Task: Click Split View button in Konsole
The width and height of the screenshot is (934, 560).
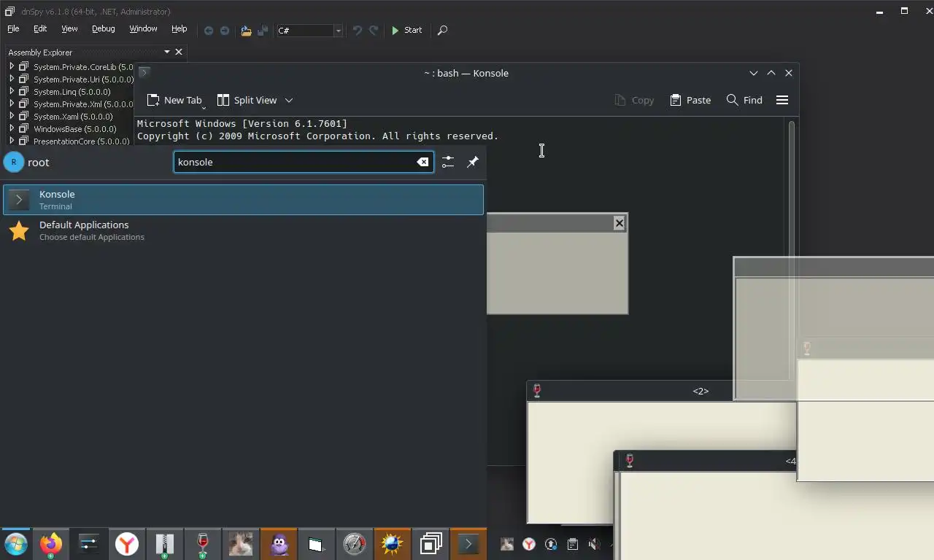Action: coord(247,100)
